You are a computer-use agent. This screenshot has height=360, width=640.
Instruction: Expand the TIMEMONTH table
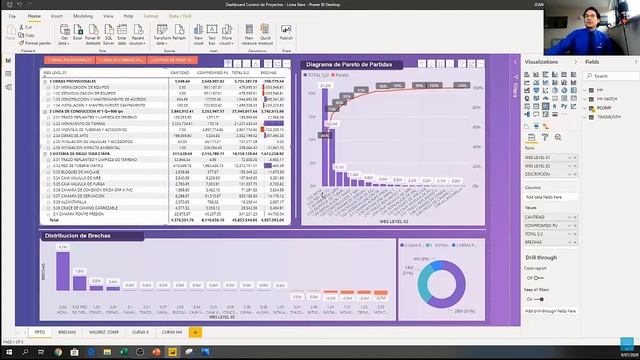tap(585, 117)
